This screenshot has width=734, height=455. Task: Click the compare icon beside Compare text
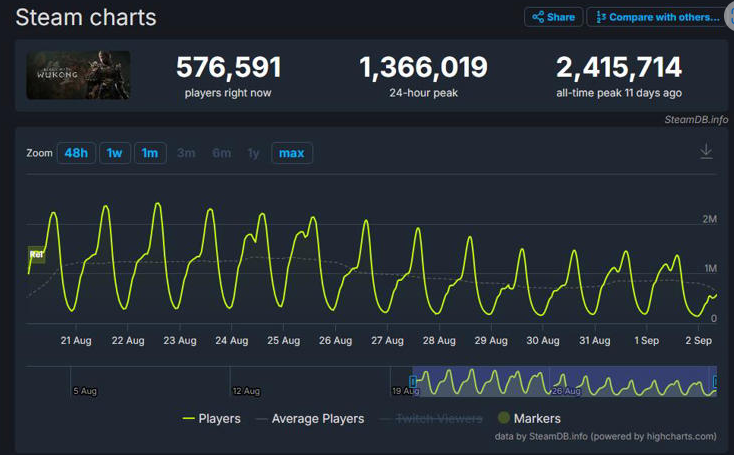pos(601,17)
